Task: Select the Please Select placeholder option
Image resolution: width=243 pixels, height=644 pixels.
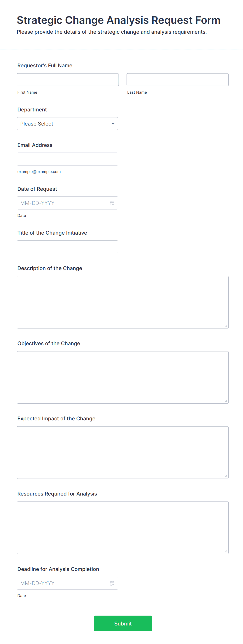Action: pos(67,123)
